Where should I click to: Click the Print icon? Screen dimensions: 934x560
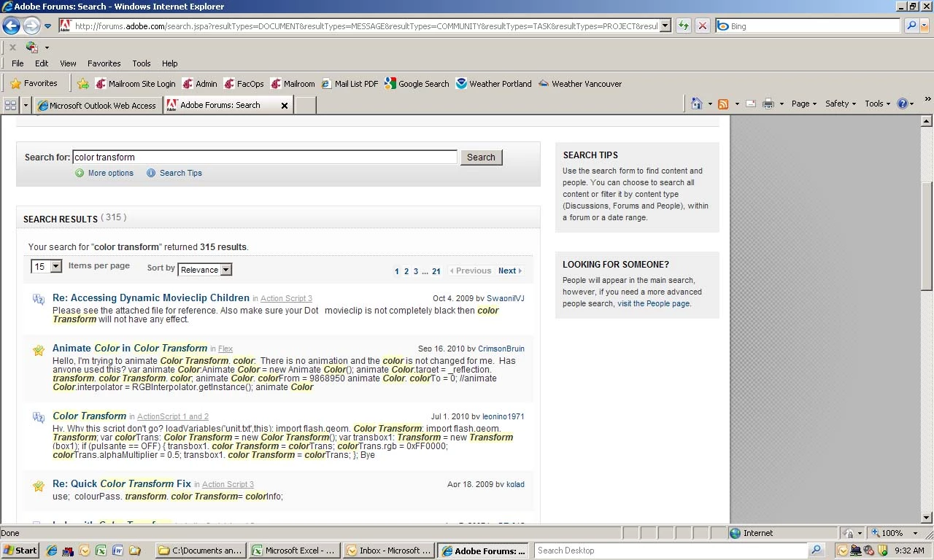(768, 104)
